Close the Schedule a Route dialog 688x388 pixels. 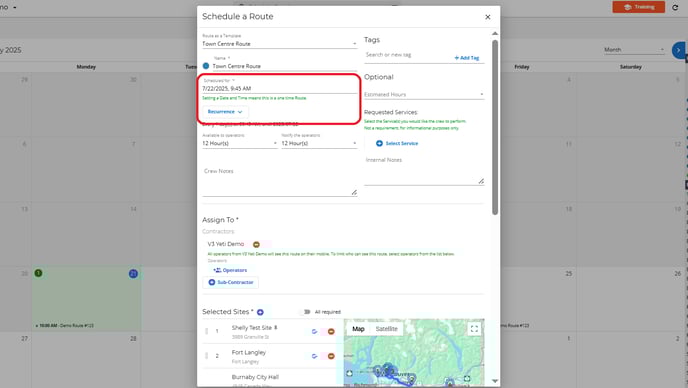point(487,17)
